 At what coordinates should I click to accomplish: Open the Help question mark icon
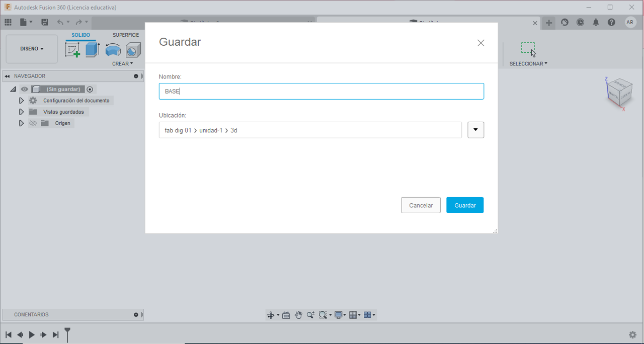click(611, 22)
